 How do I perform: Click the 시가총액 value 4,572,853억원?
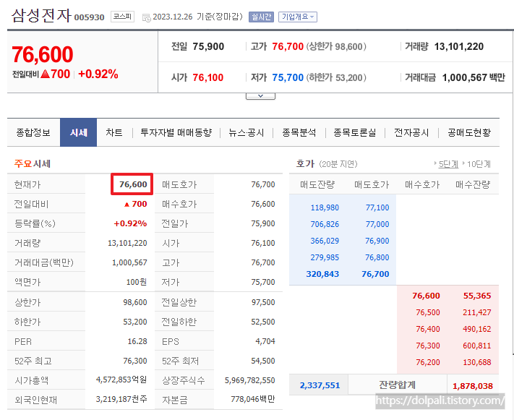click(x=121, y=380)
